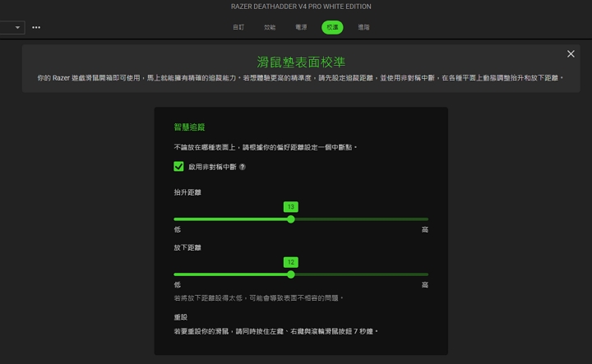Click the 高 label under landing slider
The height and width of the screenshot is (364, 592).
pos(425,285)
